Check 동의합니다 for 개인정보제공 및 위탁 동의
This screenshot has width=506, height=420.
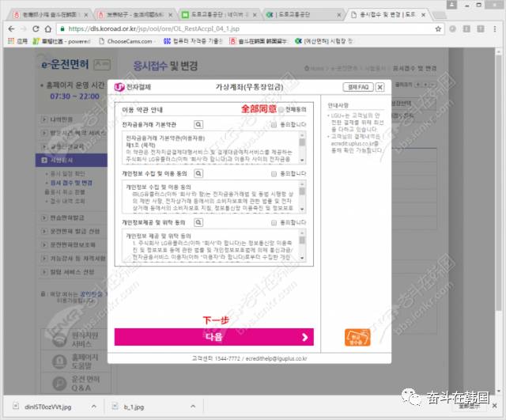click(x=274, y=222)
